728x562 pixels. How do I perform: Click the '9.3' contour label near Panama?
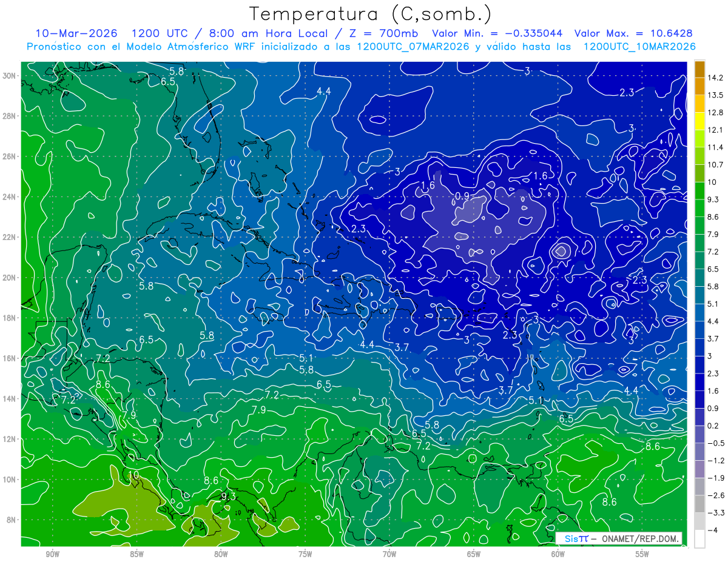(x=228, y=497)
